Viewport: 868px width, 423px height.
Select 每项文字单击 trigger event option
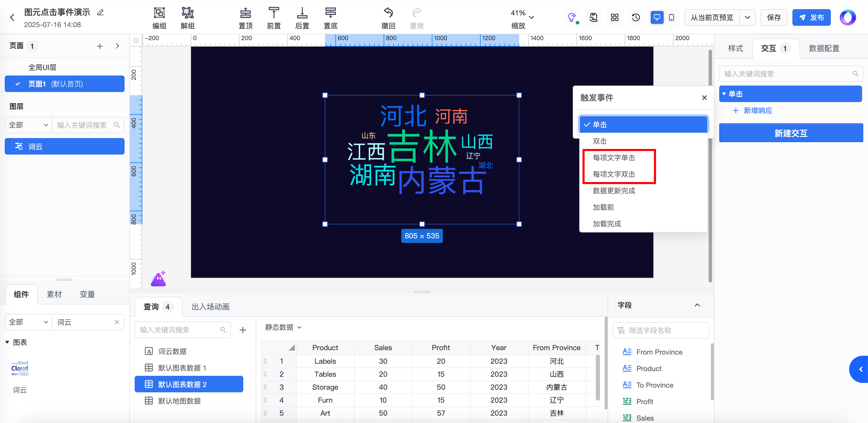point(614,158)
